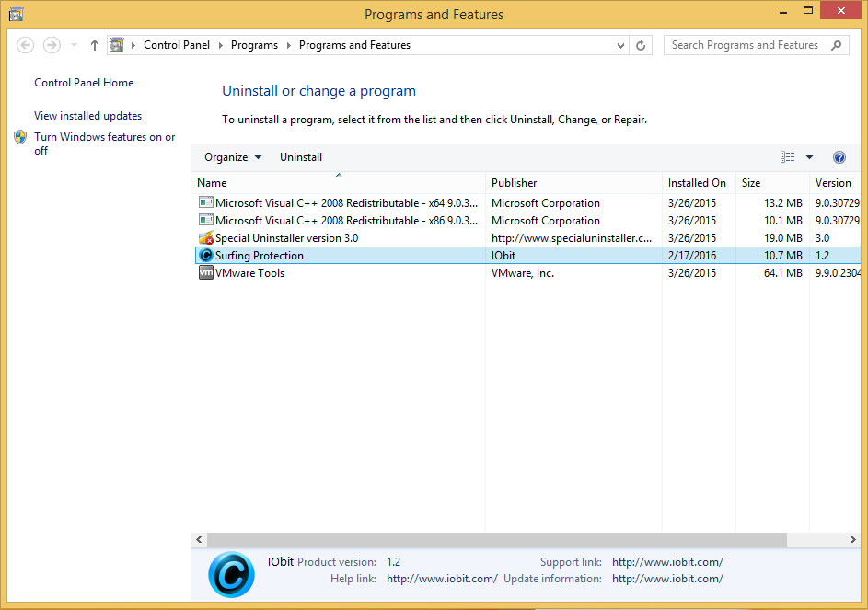Click the Visual C++ x64 program icon
Screen dimensions: 868x610
[206, 202]
